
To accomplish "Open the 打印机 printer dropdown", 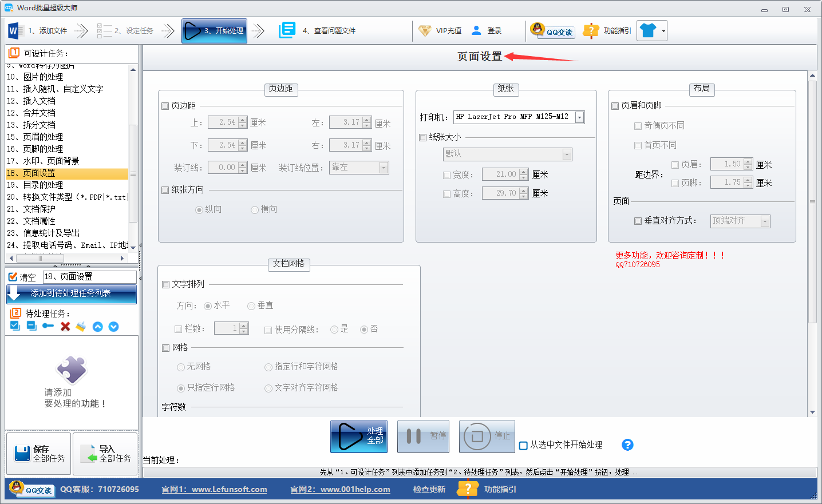I will 579,117.
